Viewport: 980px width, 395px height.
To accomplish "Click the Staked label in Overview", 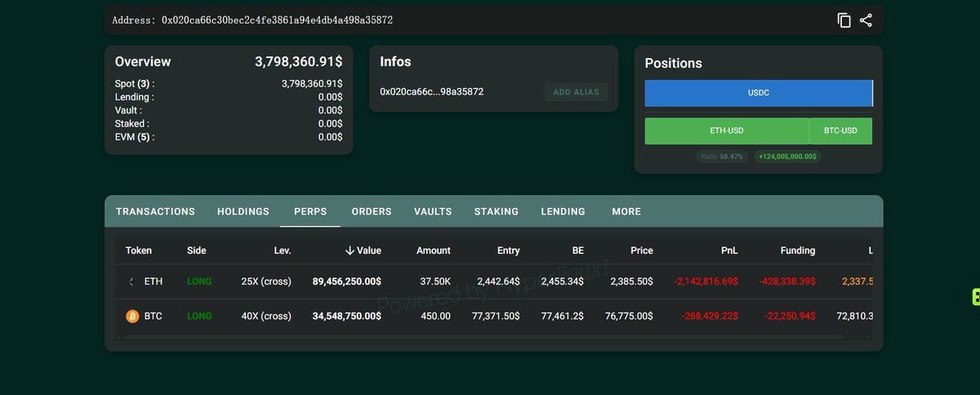I will (x=131, y=123).
